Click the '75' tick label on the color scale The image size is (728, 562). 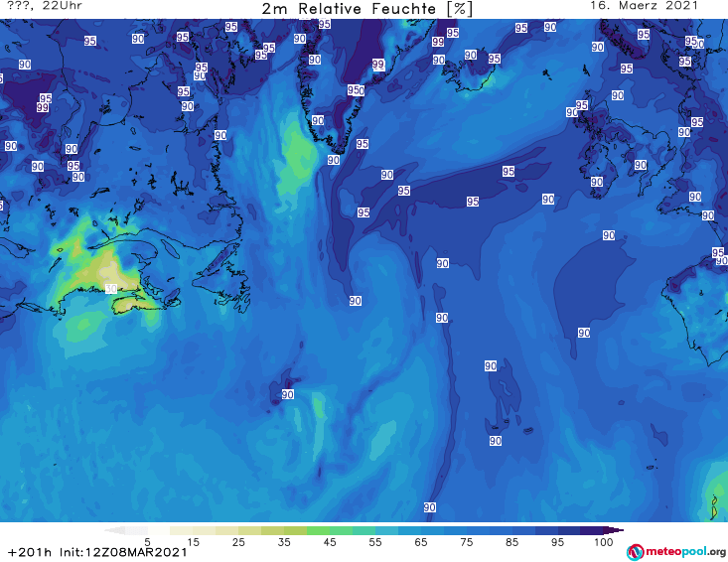click(x=466, y=542)
